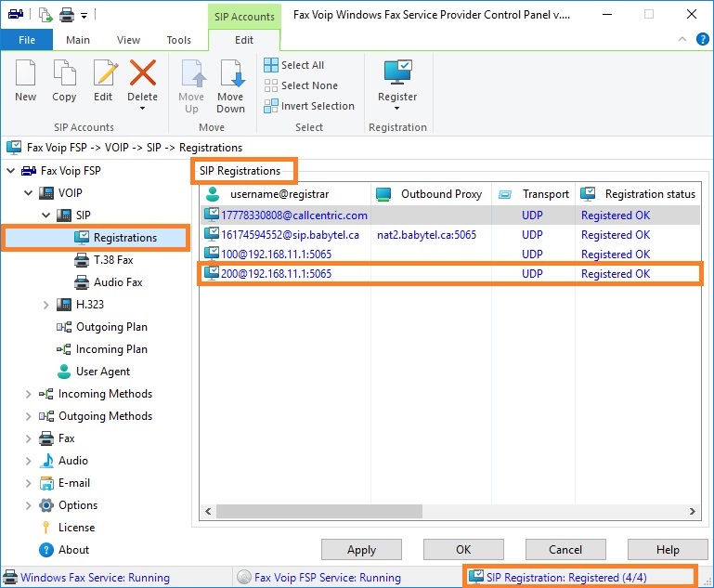Open the Delete dropdown arrow
The height and width of the screenshot is (588, 714).
point(143,109)
